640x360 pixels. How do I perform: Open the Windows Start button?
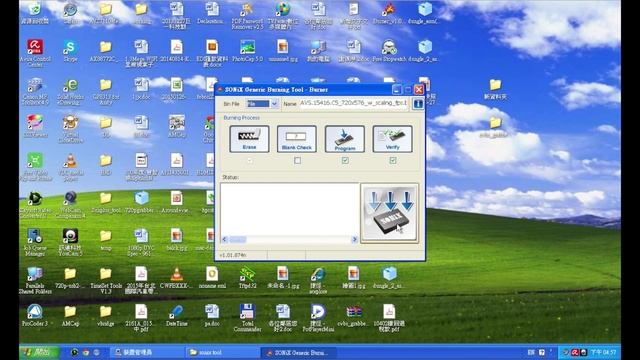tap(39, 352)
